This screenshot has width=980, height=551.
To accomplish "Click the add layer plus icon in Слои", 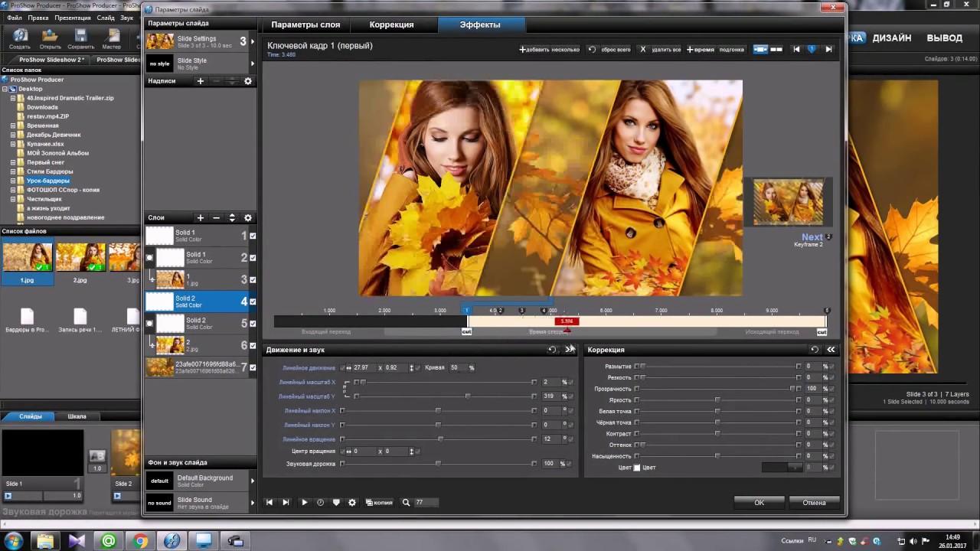I will 201,218.
